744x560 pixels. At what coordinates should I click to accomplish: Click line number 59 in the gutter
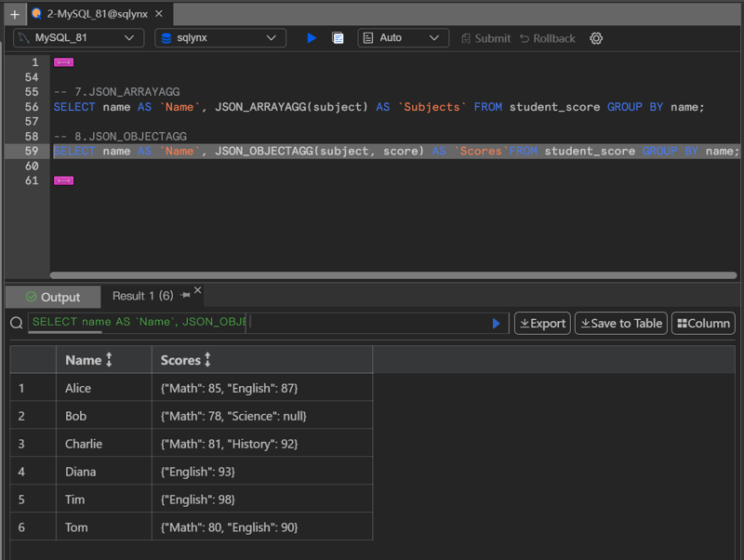[x=32, y=151]
